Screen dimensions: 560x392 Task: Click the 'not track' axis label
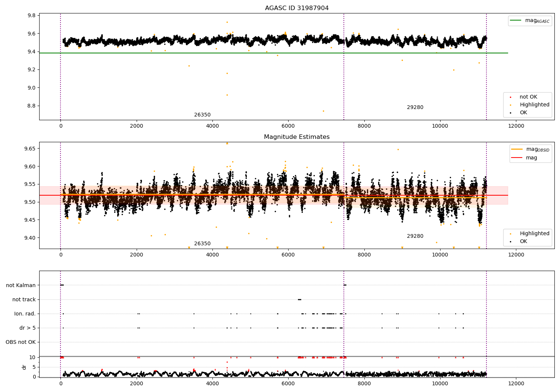[24, 300]
